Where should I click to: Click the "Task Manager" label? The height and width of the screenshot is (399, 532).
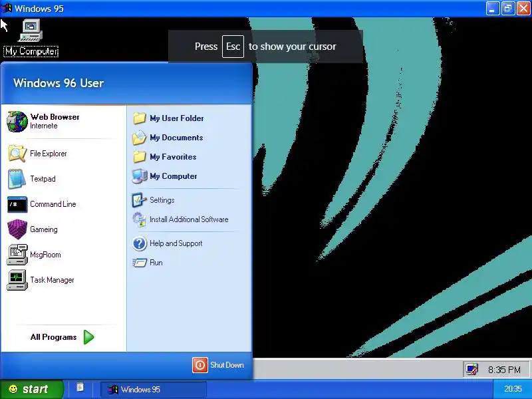pyautogui.click(x=52, y=280)
